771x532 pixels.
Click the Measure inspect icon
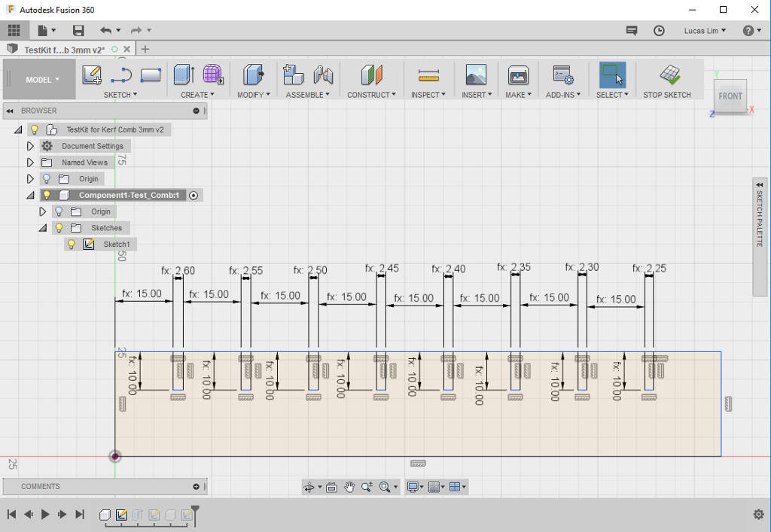pyautogui.click(x=428, y=75)
